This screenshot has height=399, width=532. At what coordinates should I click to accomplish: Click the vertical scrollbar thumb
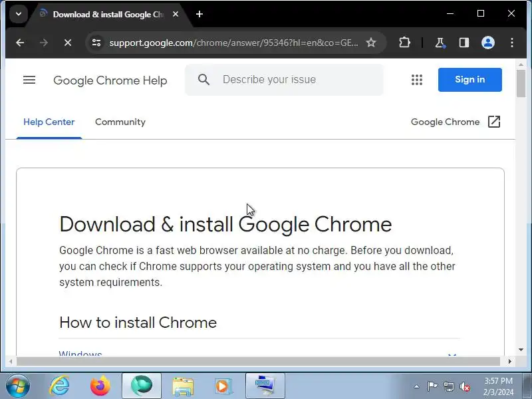(521, 84)
